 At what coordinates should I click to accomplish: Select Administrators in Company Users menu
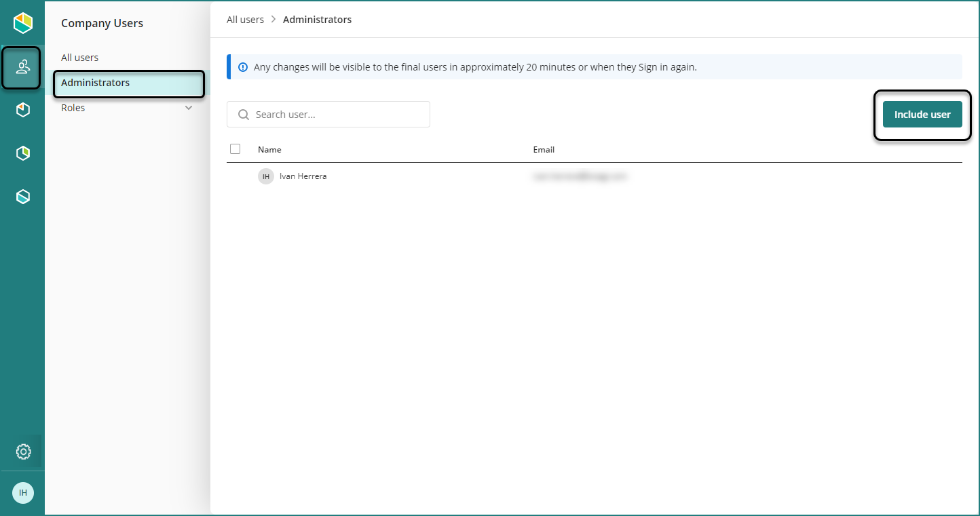pos(129,83)
